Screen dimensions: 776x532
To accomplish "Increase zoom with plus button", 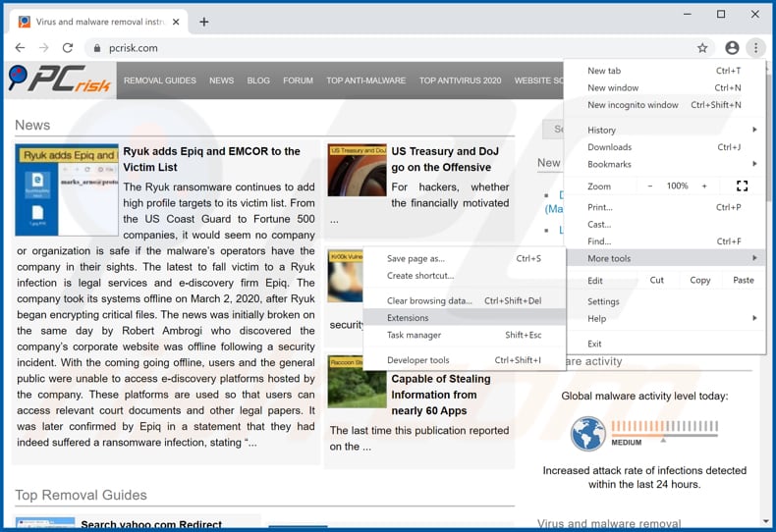I will (x=704, y=186).
